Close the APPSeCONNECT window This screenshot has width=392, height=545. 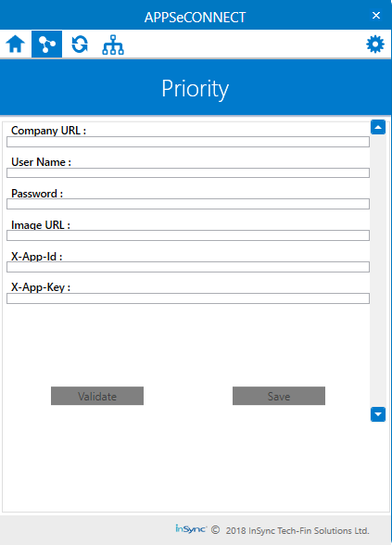click(376, 15)
